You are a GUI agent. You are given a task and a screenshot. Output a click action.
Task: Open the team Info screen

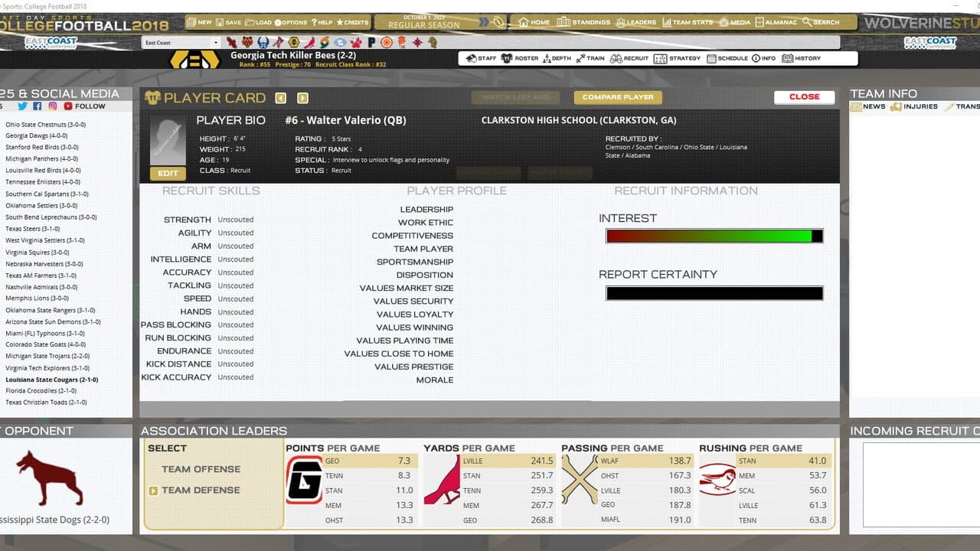pos(763,58)
